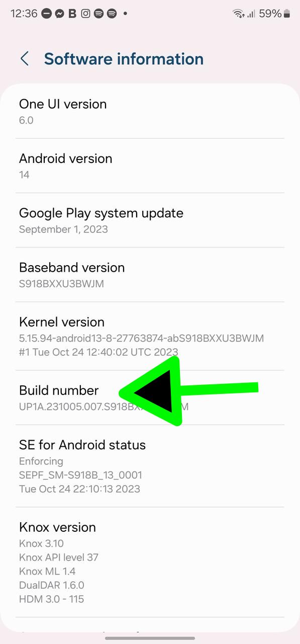This screenshot has height=644, width=300.
Task: Tap the first Spotify notification icon
Action: (x=98, y=14)
